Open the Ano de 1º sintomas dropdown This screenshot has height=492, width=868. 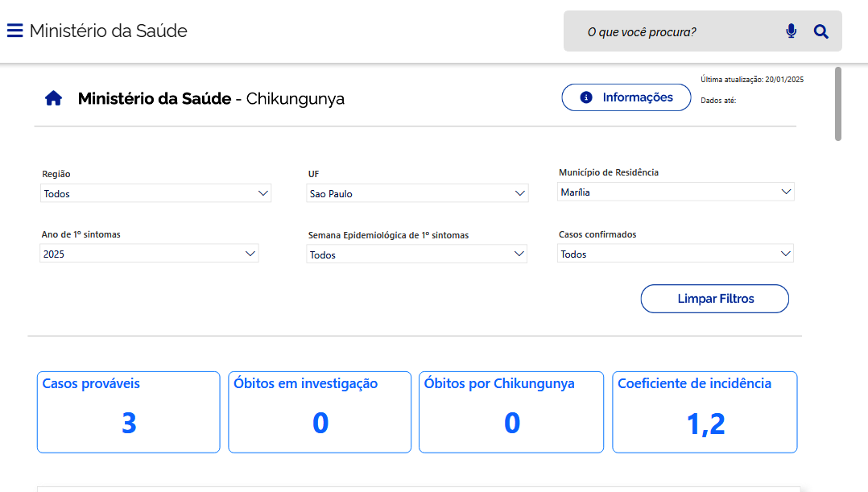(x=149, y=254)
